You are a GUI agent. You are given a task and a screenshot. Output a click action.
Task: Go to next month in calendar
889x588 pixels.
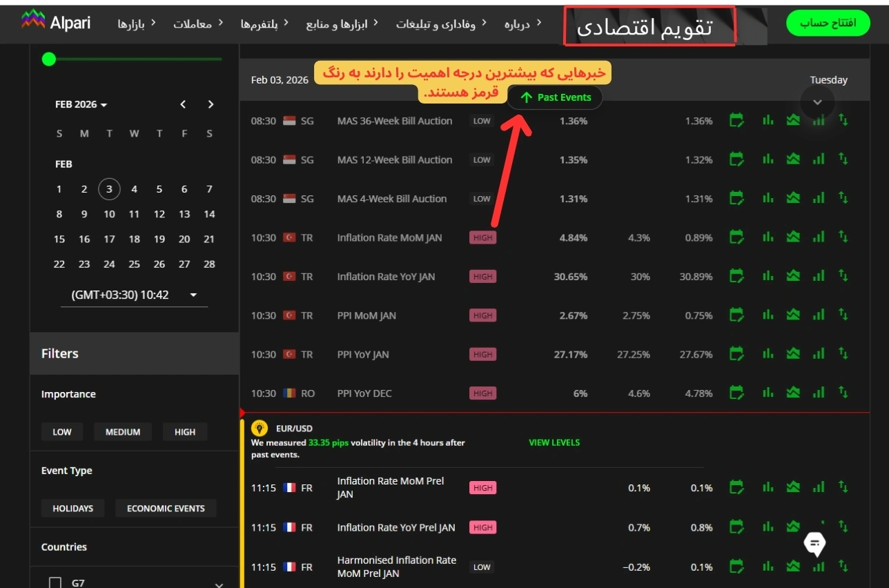pos(211,104)
